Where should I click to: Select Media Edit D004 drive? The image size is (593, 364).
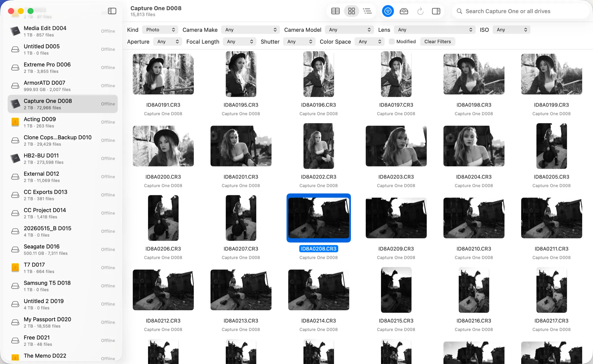63,31
